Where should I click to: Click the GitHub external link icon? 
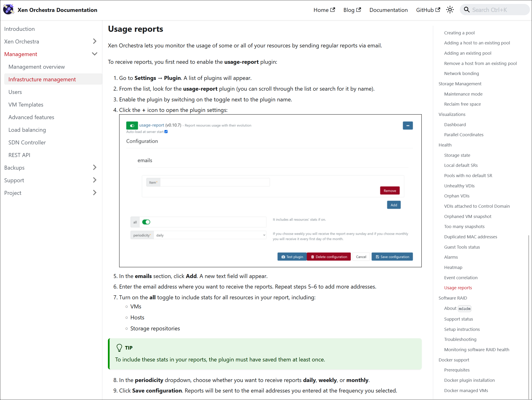438,10
